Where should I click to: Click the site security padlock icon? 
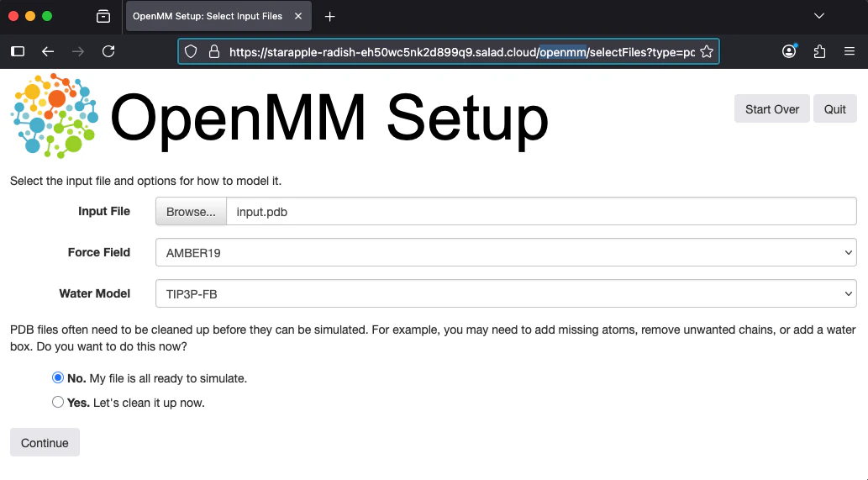point(214,51)
